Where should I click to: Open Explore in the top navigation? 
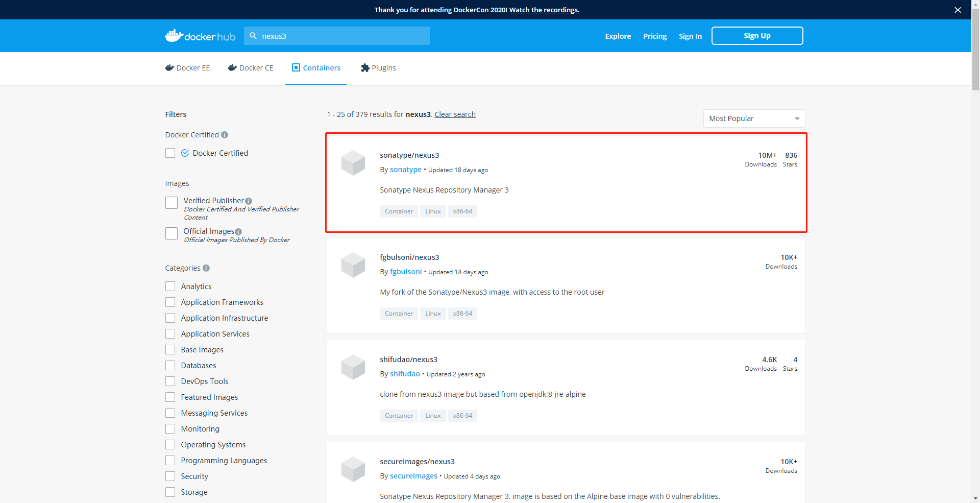[x=618, y=36]
